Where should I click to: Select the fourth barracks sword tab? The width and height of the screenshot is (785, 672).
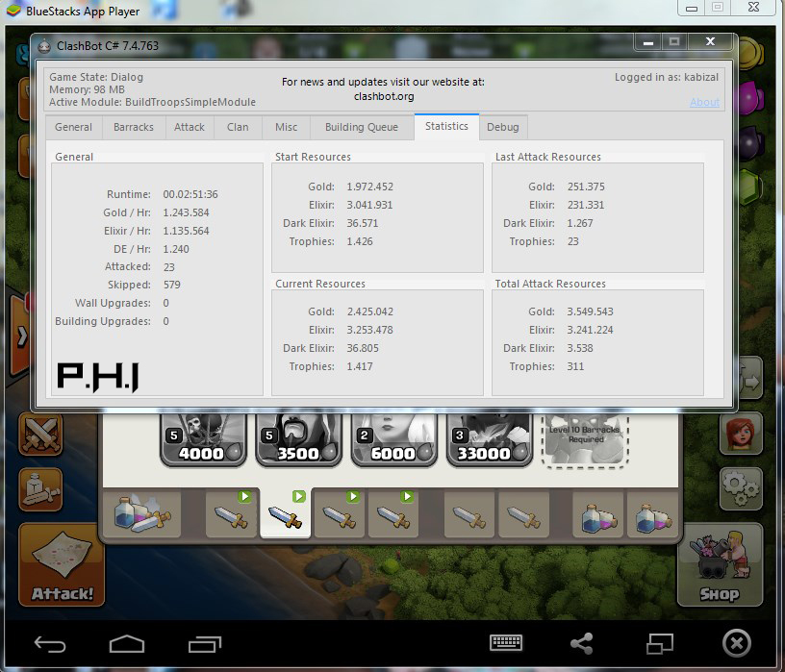393,515
